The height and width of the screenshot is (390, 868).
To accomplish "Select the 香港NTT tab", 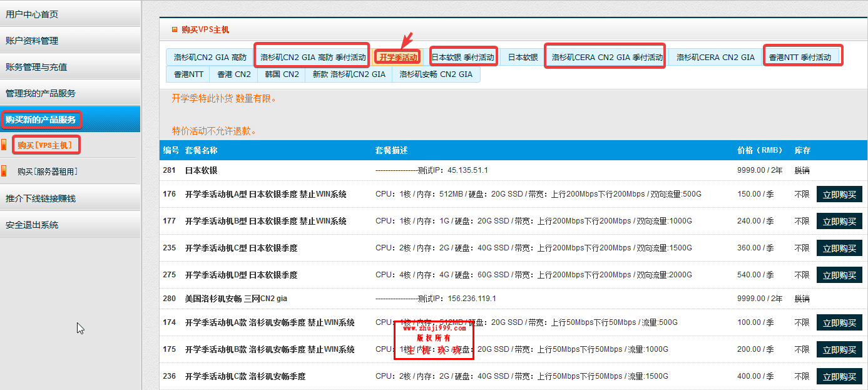I will [x=188, y=74].
